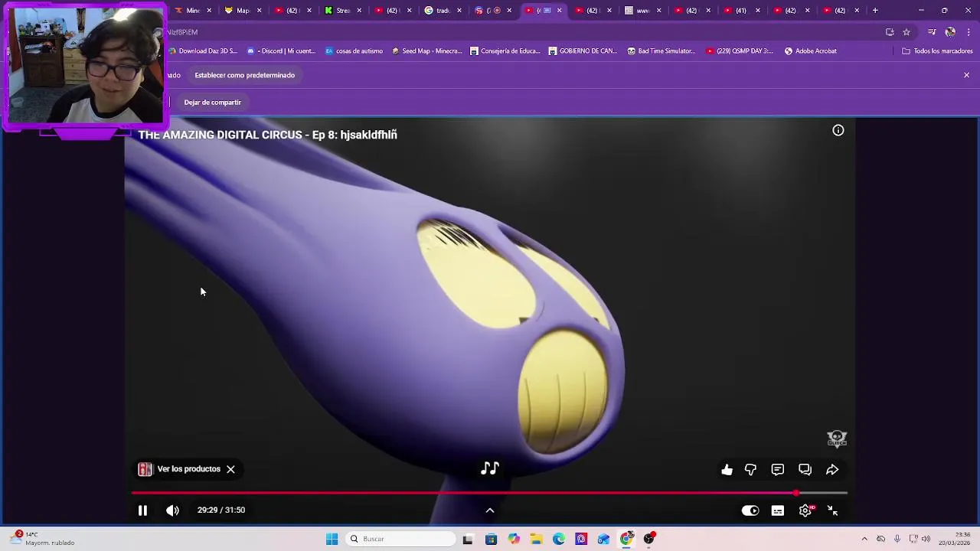This screenshot has width=980, height=551.
Task: Switch to the Stream (Kick) browser tab
Action: point(338,11)
